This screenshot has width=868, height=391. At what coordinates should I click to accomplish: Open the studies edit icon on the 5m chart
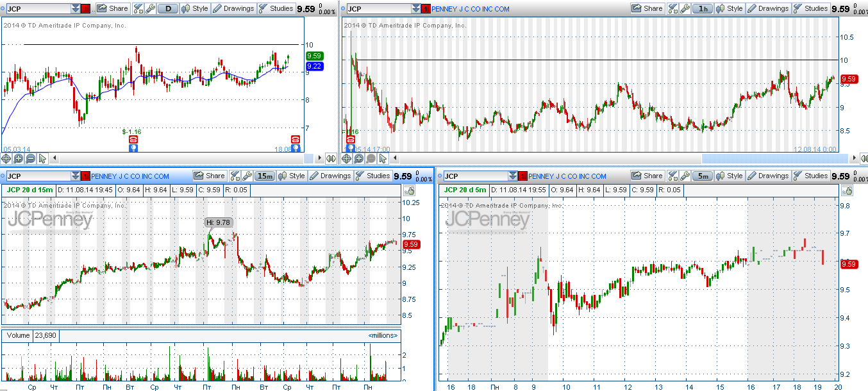672,176
